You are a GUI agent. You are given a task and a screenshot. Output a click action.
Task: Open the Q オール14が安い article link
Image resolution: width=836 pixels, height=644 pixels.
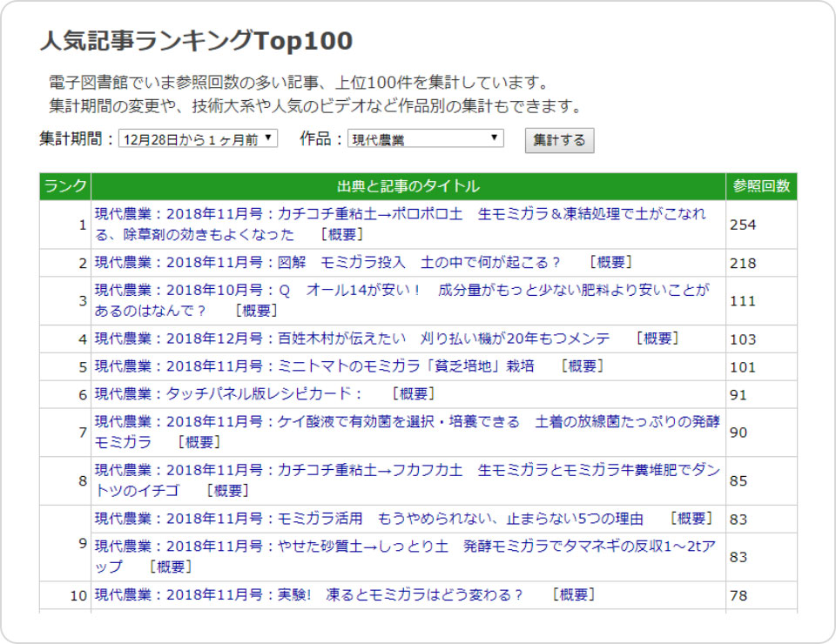coord(402,300)
